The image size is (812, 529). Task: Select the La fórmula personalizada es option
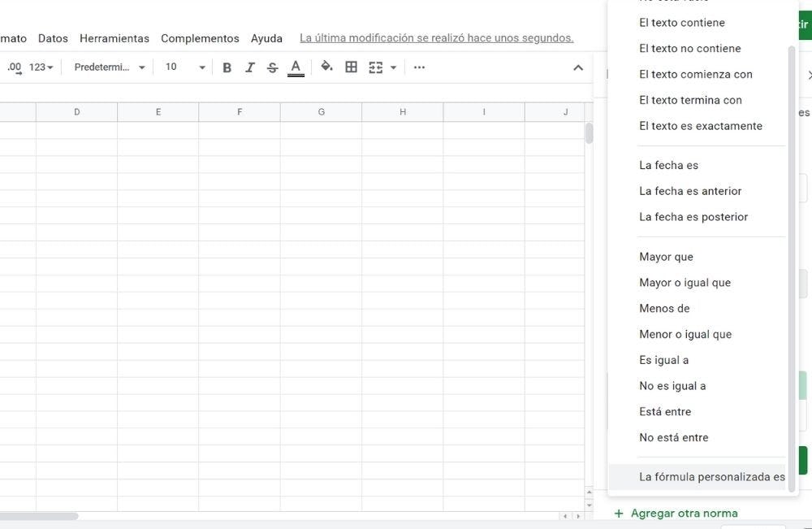coord(712,476)
